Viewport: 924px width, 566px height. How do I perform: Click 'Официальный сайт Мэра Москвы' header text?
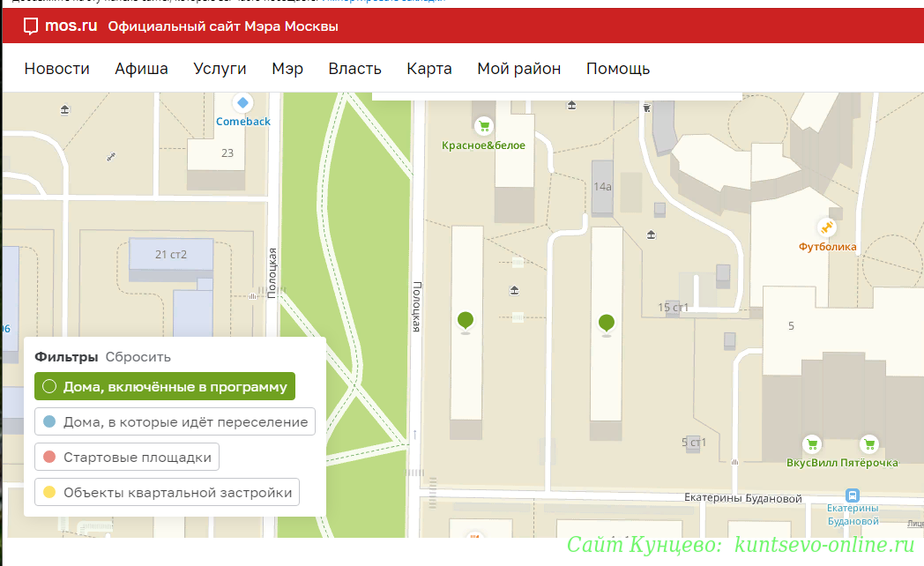pyautogui.click(x=223, y=26)
